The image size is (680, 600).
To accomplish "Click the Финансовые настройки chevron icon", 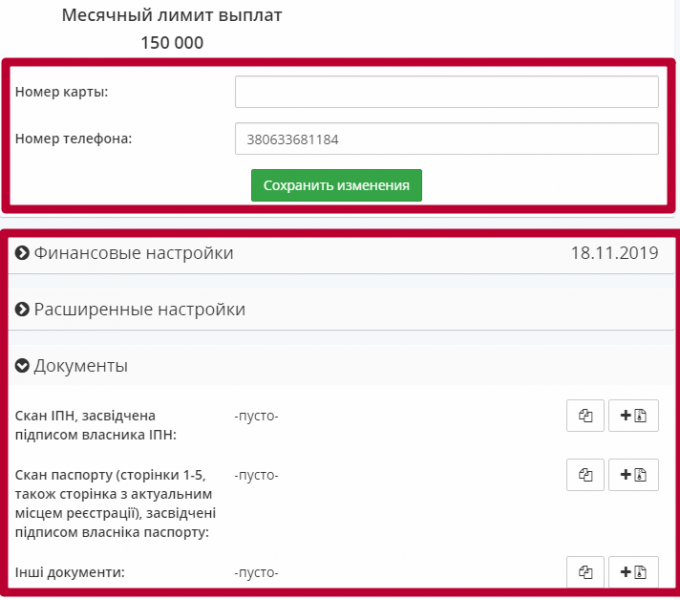I will [x=22, y=253].
